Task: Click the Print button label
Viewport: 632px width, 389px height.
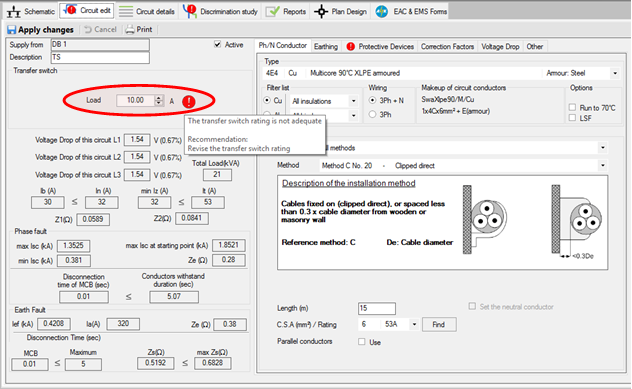Action: click(144, 29)
